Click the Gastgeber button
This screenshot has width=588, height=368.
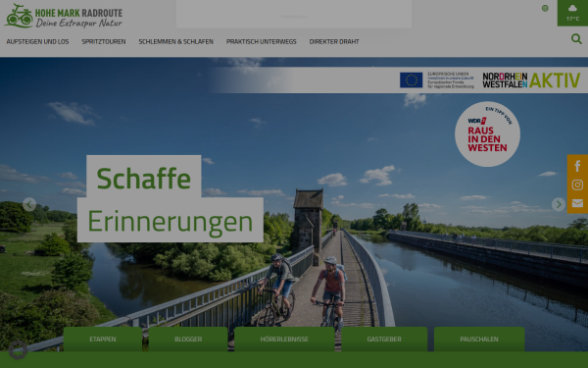384,340
